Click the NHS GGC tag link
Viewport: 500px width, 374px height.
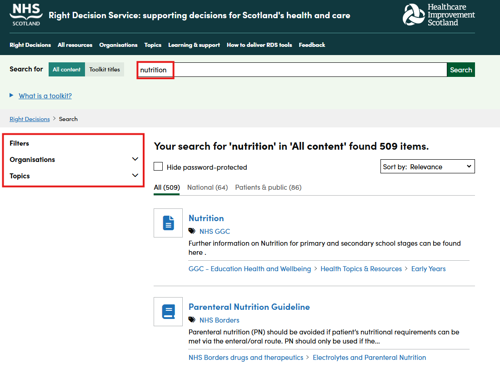215,231
